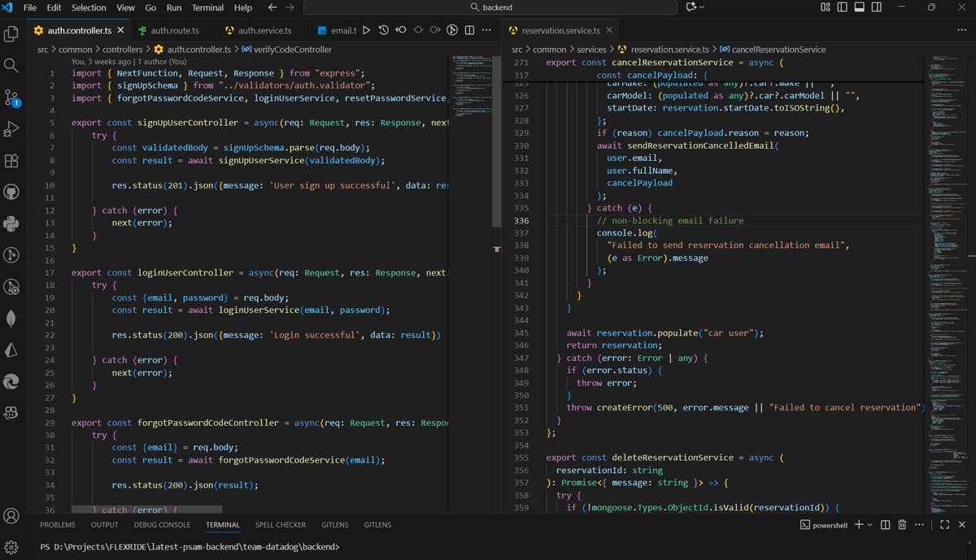Open the terminal profile dropdown chevron
Image resolution: width=976 pixels, height=560 pixels.
pos(869,525)
